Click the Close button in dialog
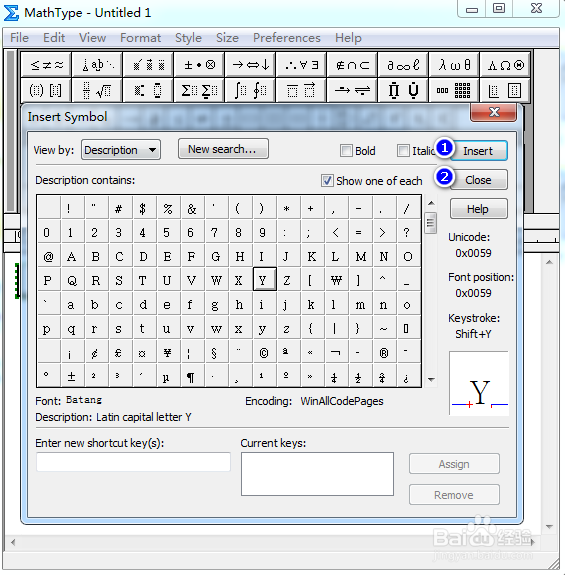Image resolution: width=565 pixels, height=575 pixels. (x=478, y=180)
